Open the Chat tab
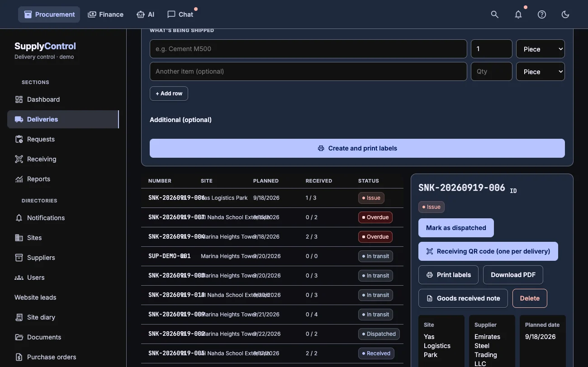 click(180, 14)
